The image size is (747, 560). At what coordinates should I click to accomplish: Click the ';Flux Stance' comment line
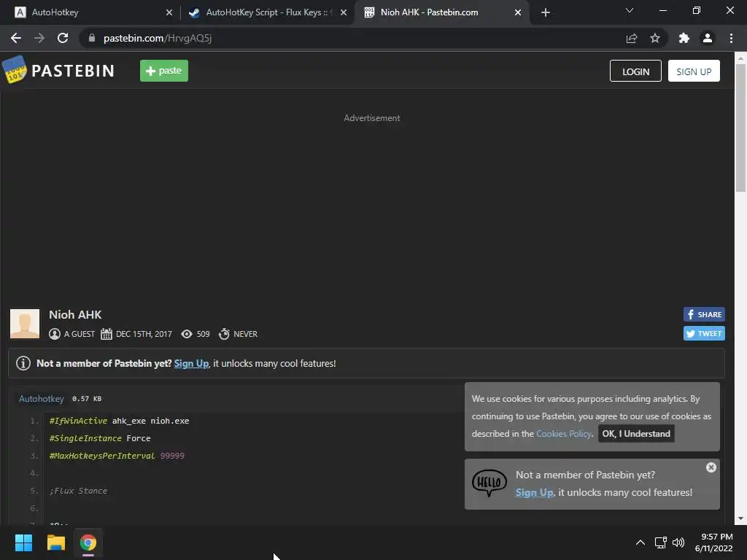tap(78, 491)
